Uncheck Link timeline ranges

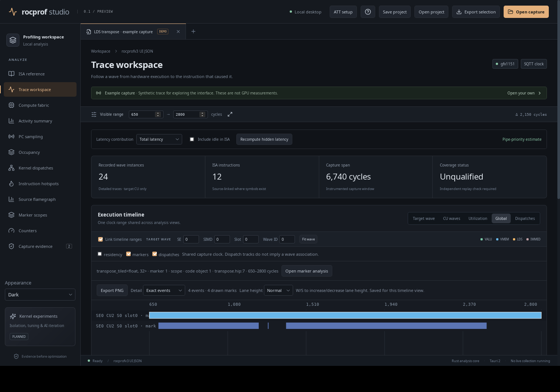coord(100,239)
